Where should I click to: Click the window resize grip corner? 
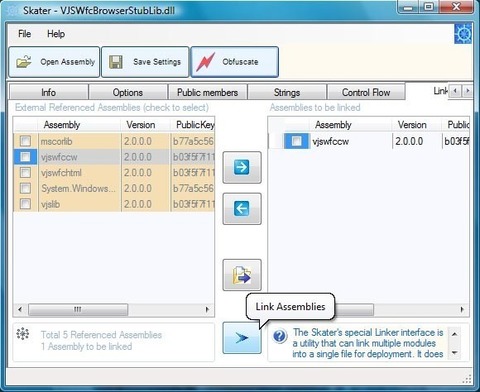tap(467, 379)
